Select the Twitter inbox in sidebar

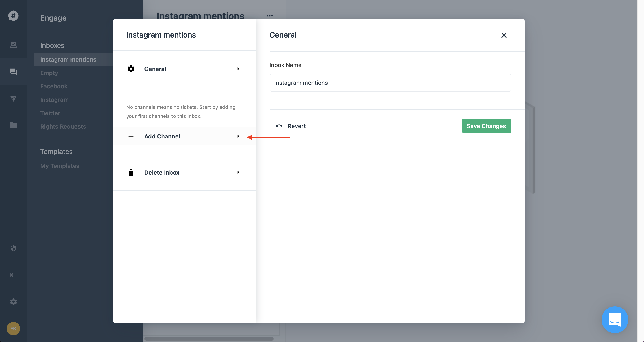click(50, 113)
